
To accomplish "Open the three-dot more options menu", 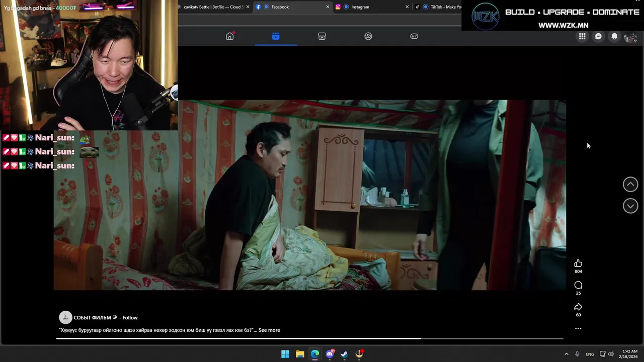I will [578, 328].
